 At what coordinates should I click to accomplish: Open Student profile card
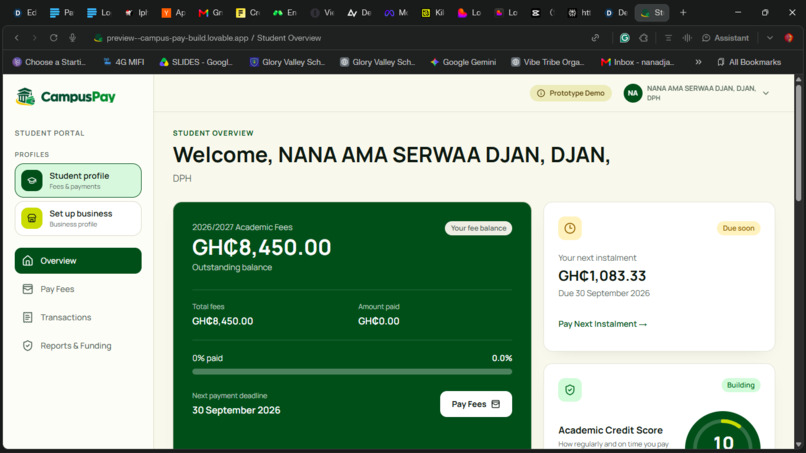[x=78, y=180]
